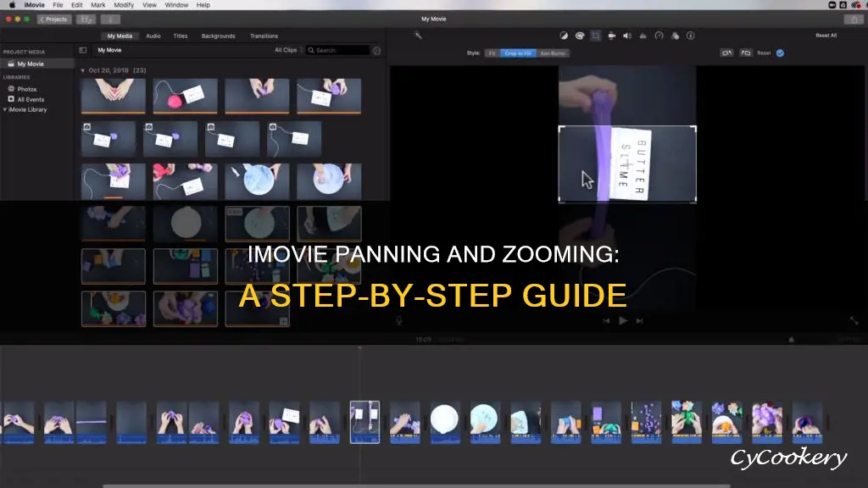Apply crop with the blue checkmark

780,53
